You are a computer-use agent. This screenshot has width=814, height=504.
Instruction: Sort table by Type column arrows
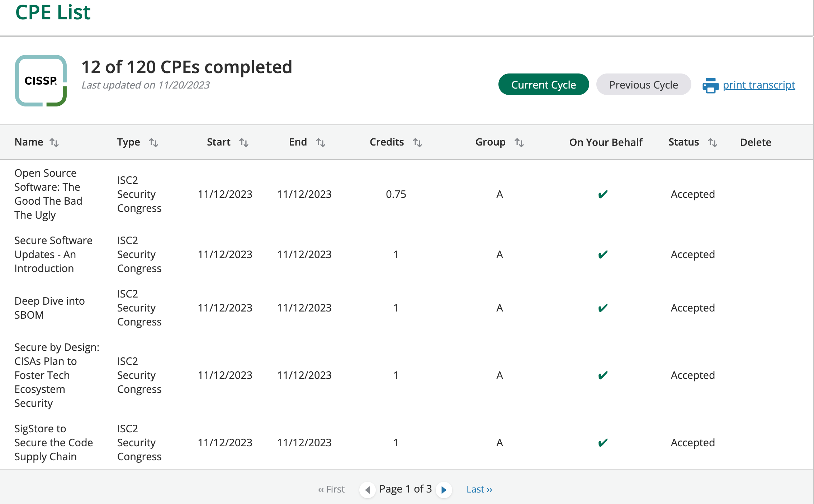pos(153,142)
